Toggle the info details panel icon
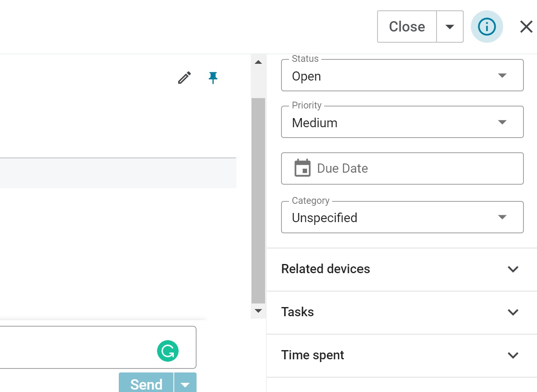 (x=487, y=27)
